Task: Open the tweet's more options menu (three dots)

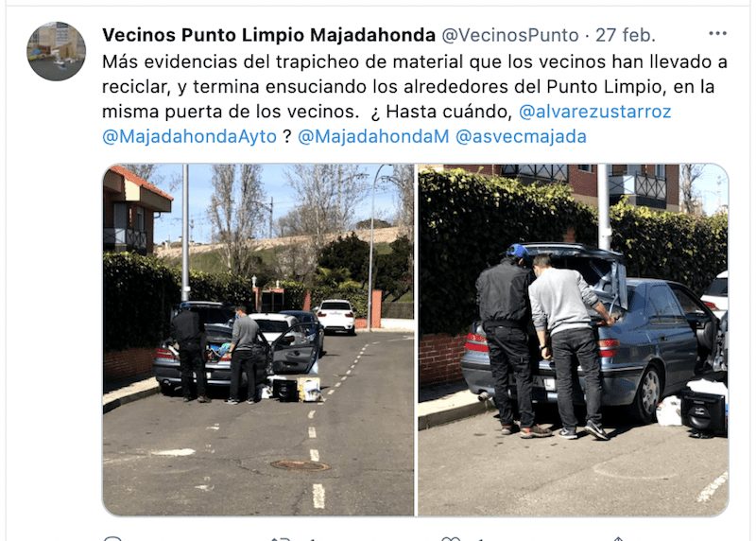Action: coord(717,33)
